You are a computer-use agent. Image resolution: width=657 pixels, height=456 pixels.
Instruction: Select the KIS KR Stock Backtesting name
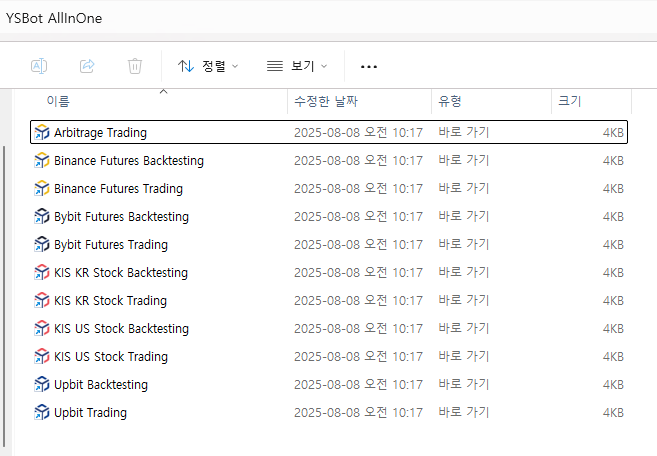click(x=121, y=273)
